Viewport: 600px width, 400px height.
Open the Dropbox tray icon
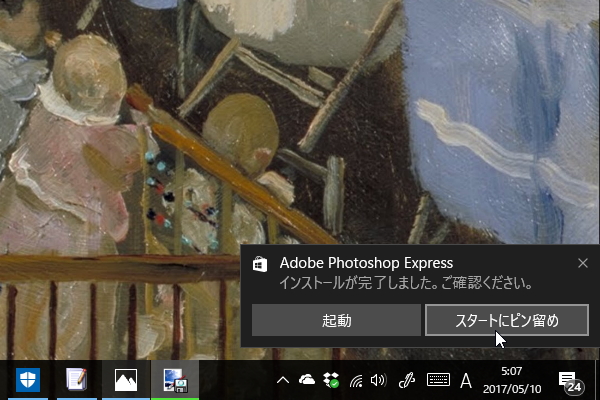click(x=331, y=380)
